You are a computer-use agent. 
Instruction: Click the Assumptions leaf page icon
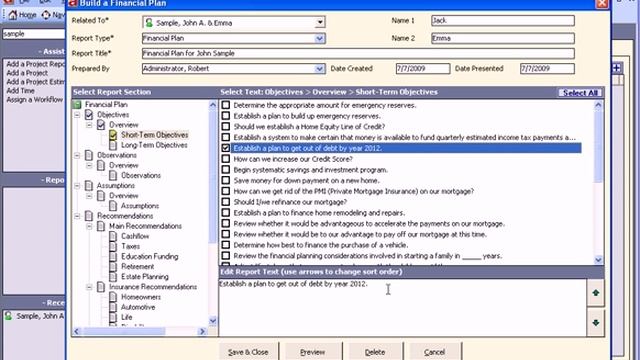click(113, 206)
